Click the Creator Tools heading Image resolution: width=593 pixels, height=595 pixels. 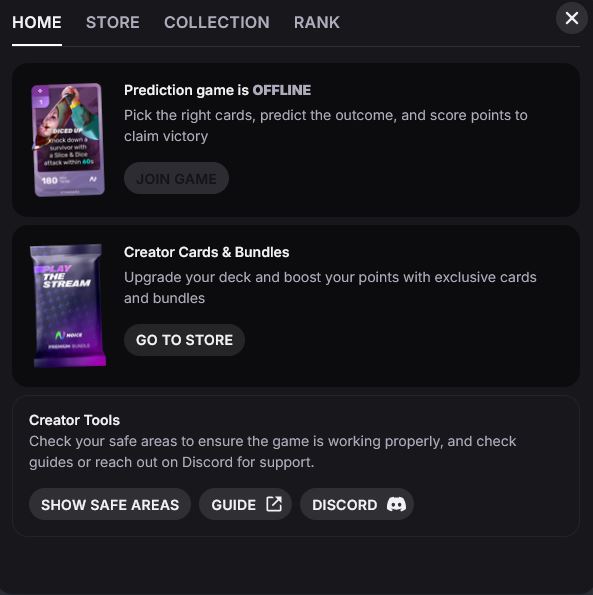(x=74, y=420)
